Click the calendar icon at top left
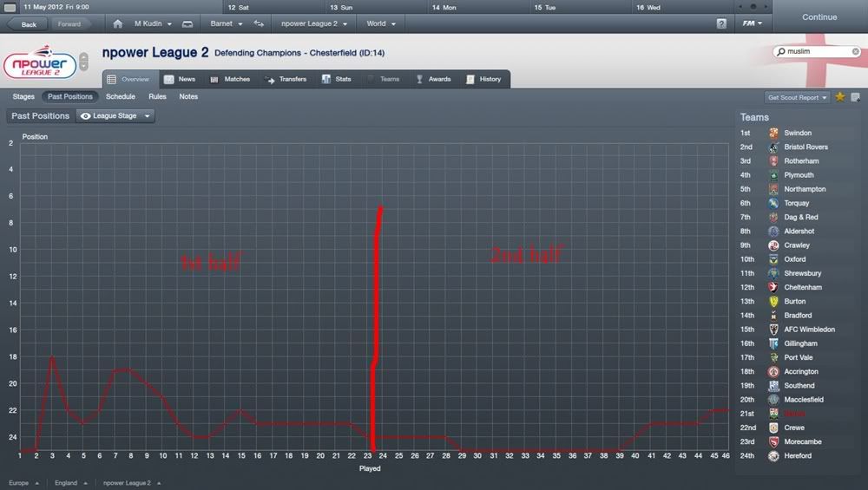The image size is (868, 490). (10, 8)
